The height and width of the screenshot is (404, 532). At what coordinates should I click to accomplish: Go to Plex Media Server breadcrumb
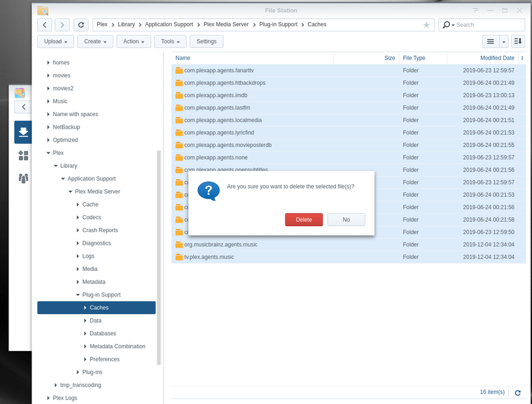(x=226, y=24)
